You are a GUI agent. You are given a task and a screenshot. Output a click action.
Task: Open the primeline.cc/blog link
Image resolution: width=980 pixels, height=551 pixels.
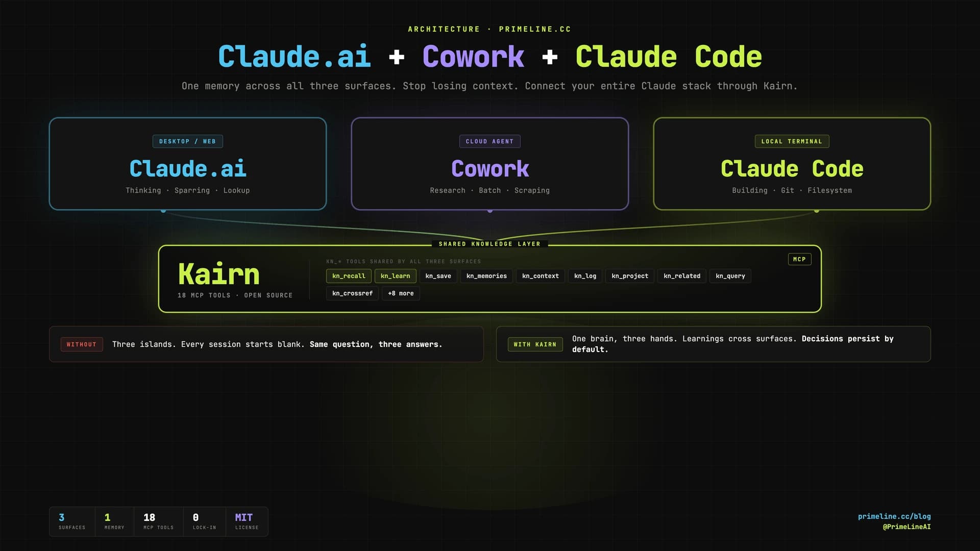pos(894,516)
